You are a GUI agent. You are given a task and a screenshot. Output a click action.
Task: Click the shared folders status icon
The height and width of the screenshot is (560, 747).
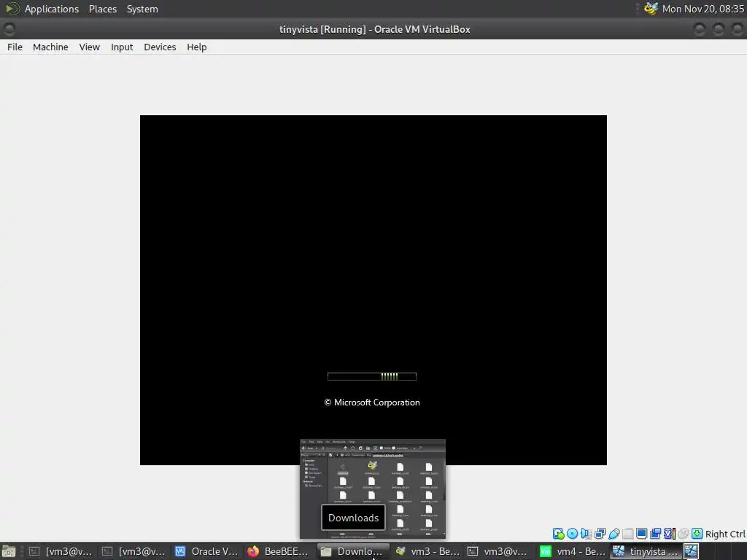tap(627, 534)
